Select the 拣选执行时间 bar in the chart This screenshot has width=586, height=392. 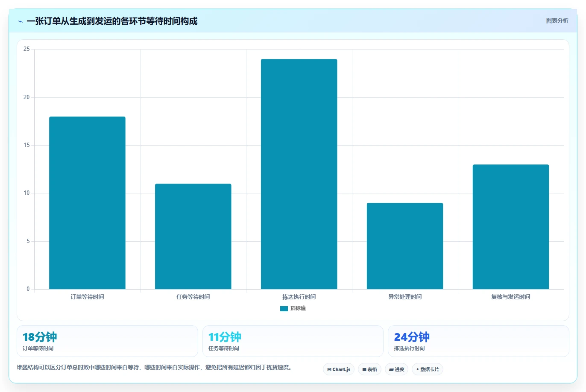299,174
